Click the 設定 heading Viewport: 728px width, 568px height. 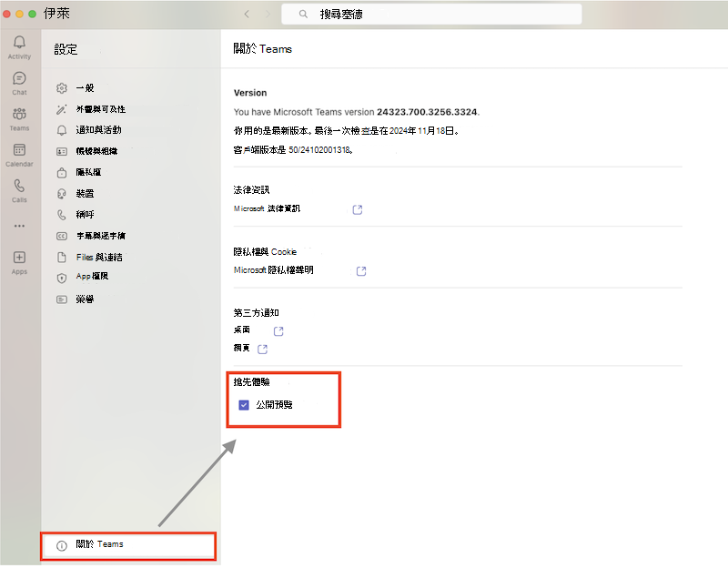(x=66, y=49)
